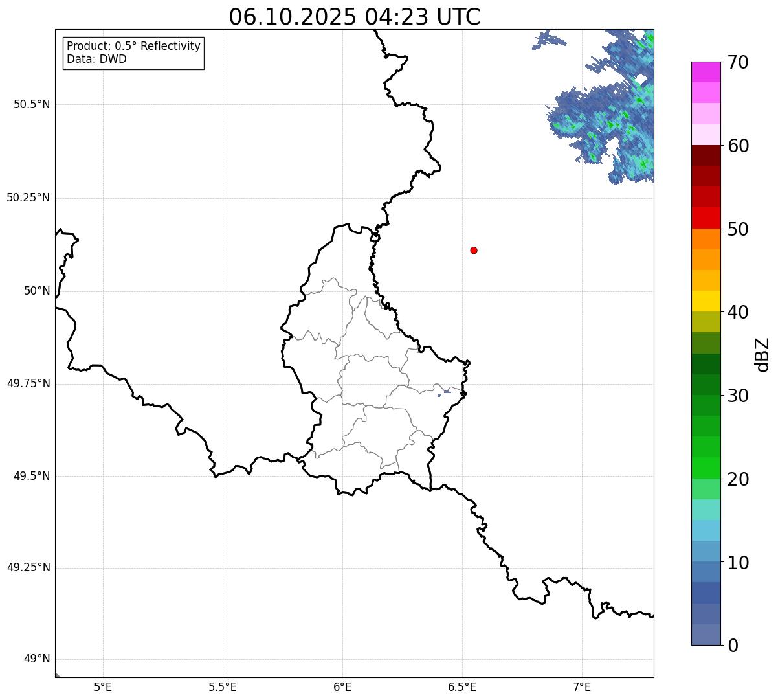This screenshot has height=700, width=778.
Task: Click the colorbar tick label '0'
Action: (x=733, y=646)
